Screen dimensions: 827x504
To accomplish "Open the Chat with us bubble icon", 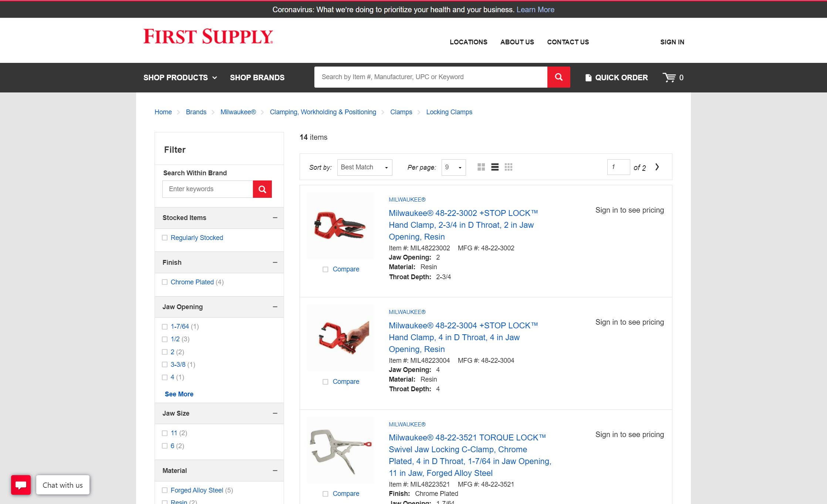I will (x=21, y=485).
